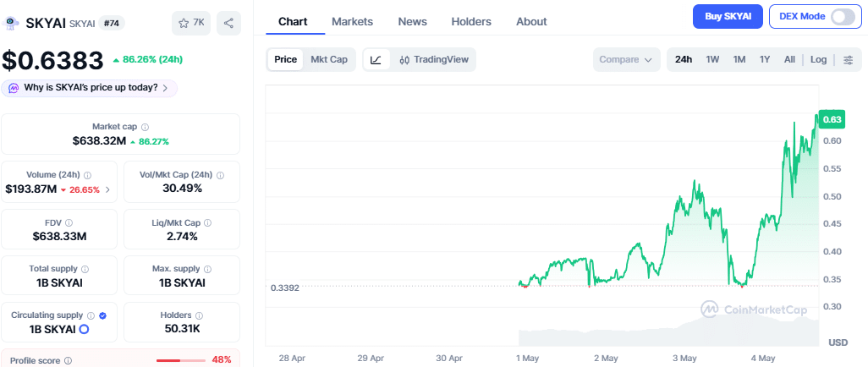Select Mkt Cap chart view
This screenshot has height=367, width=868.
pos(329,60)
